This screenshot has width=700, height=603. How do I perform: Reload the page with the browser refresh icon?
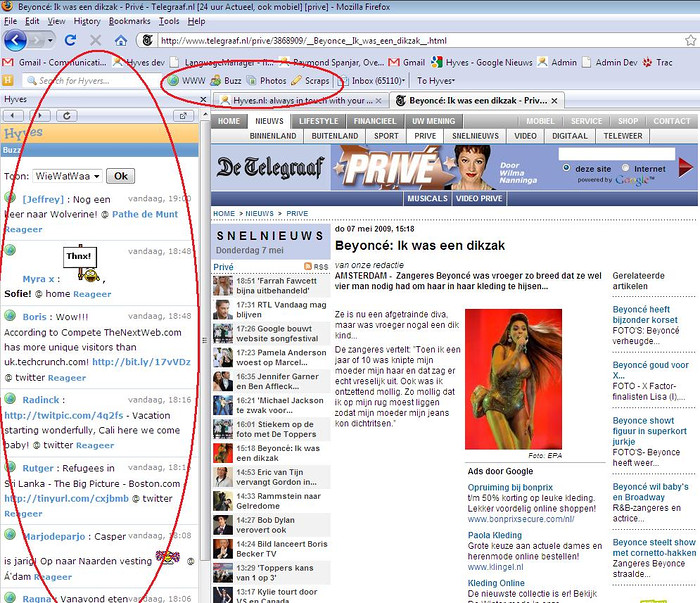[x=70, y=41]
